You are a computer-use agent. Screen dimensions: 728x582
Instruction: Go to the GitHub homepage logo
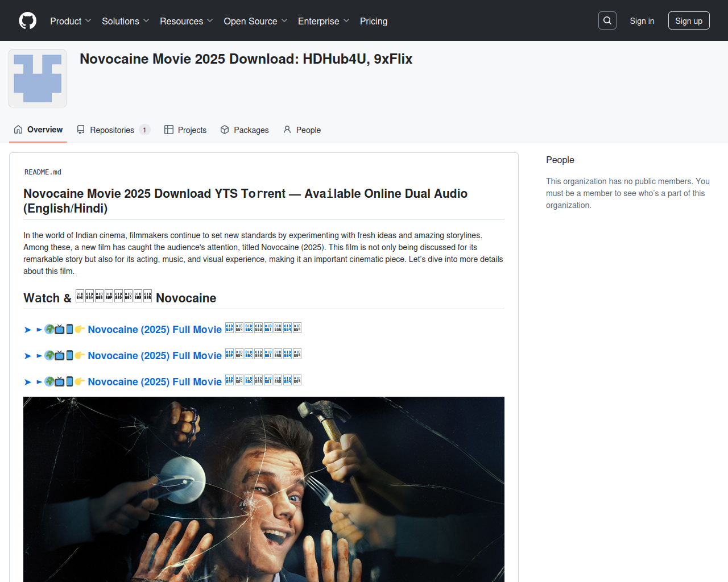[27, 21]
